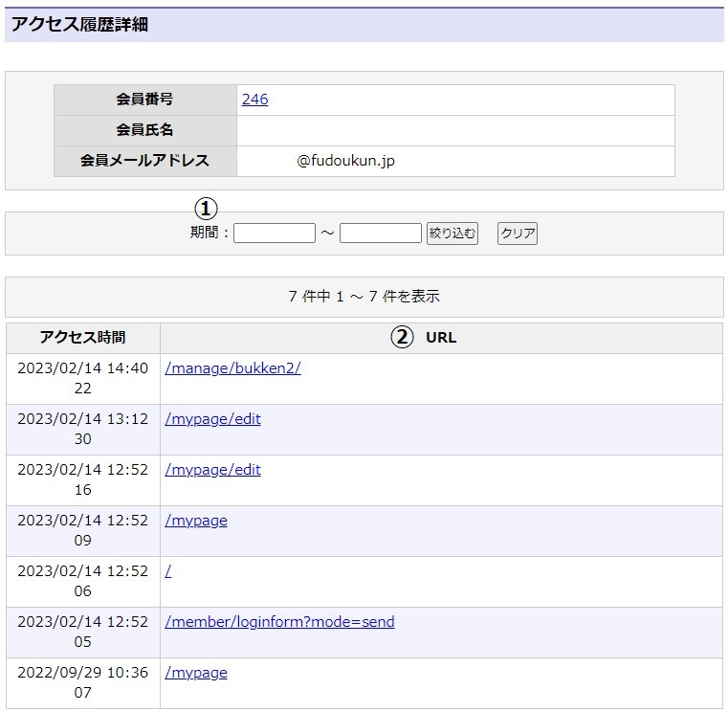The height and width of the screenshot is (712, 728).
Task: Select access time 2023/02/14 12:52 06
Action: (83, 581)
